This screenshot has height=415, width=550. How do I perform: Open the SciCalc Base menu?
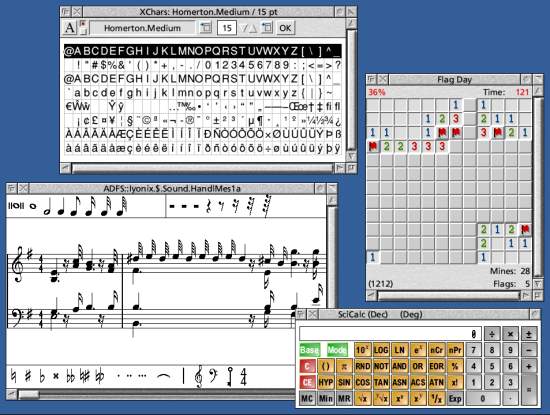tap(309, 350)
